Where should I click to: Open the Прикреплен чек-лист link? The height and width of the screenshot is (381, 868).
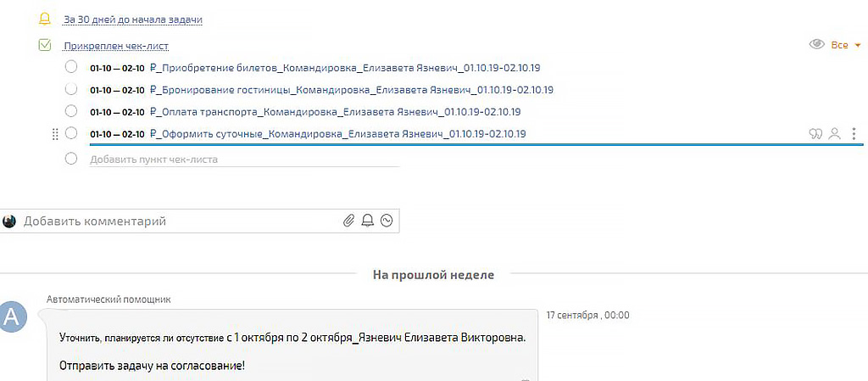click(121, 46)
